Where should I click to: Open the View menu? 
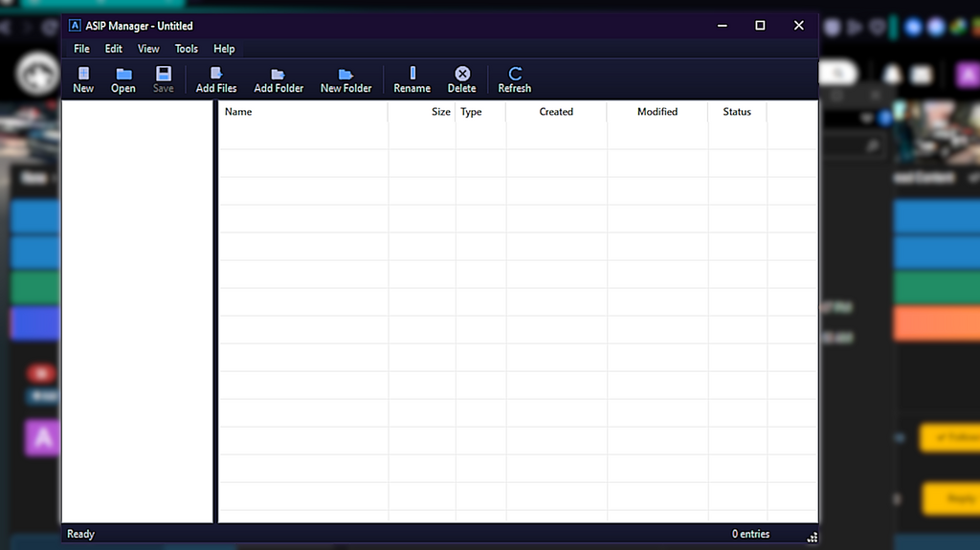148,49
